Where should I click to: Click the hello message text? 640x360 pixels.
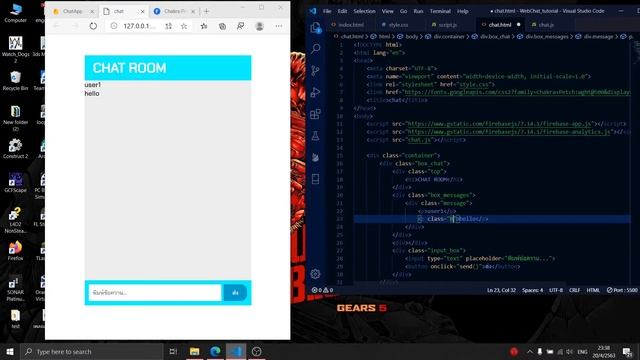coord(92,93)
